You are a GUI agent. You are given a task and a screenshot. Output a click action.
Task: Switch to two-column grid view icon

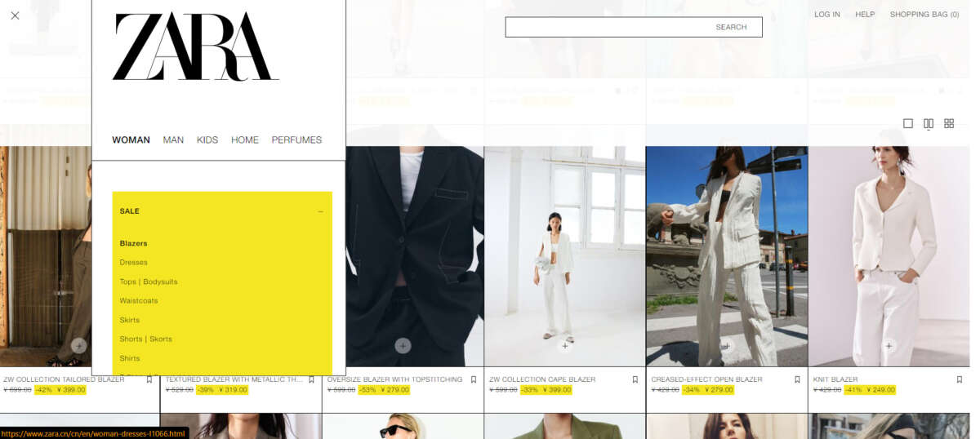tap(929, 123)
